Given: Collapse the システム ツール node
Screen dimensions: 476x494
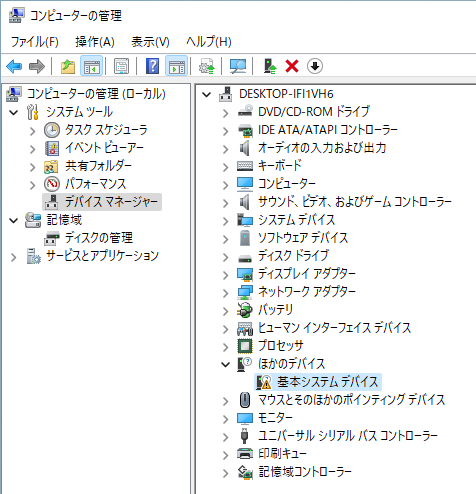Looking at the screenshot, I should point(14,112).
